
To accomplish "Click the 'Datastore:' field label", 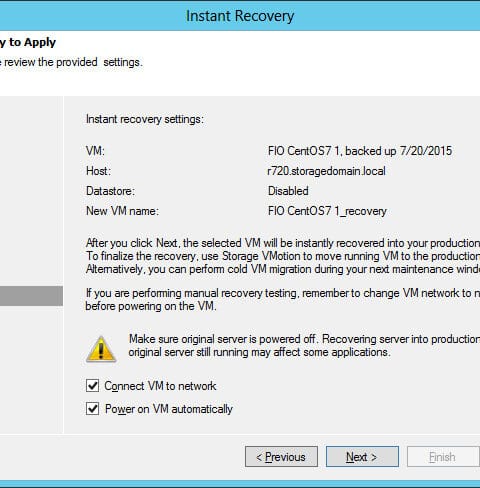I will point(110,191).
